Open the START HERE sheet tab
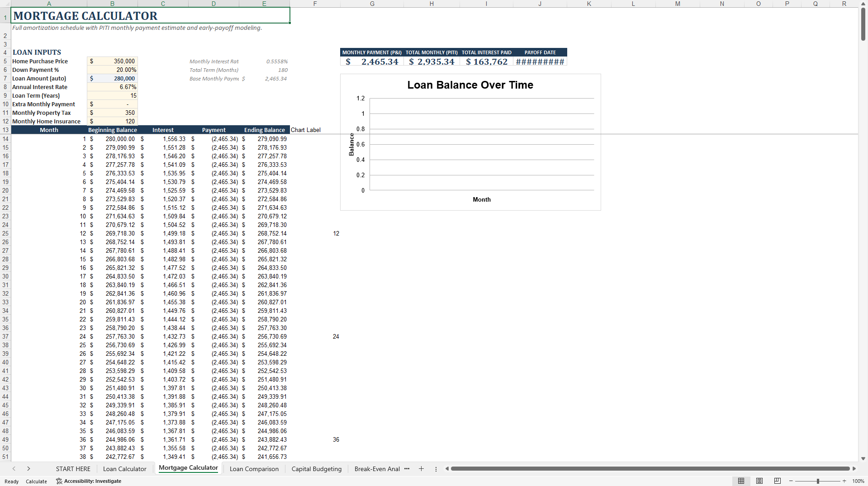The height and width of the screenshot is (486, 868). click(73, 469)
